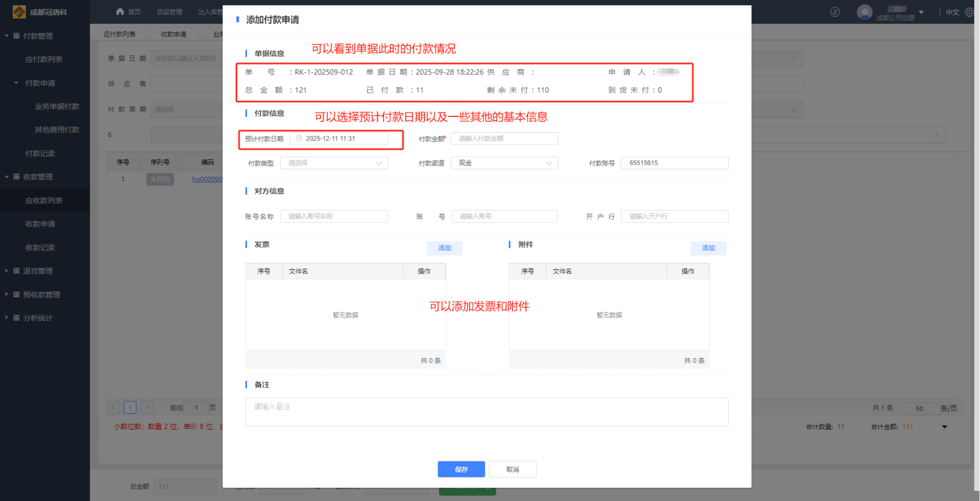Click 添加 button in 附件 section
The height and width of the screenshot is (501, 980).
(x=708, y=248)
